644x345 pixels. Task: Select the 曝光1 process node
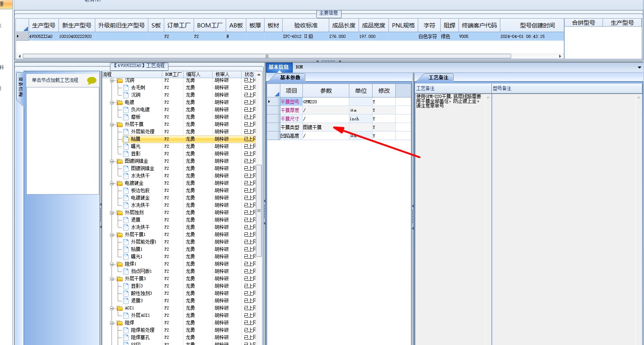point(137,257)
